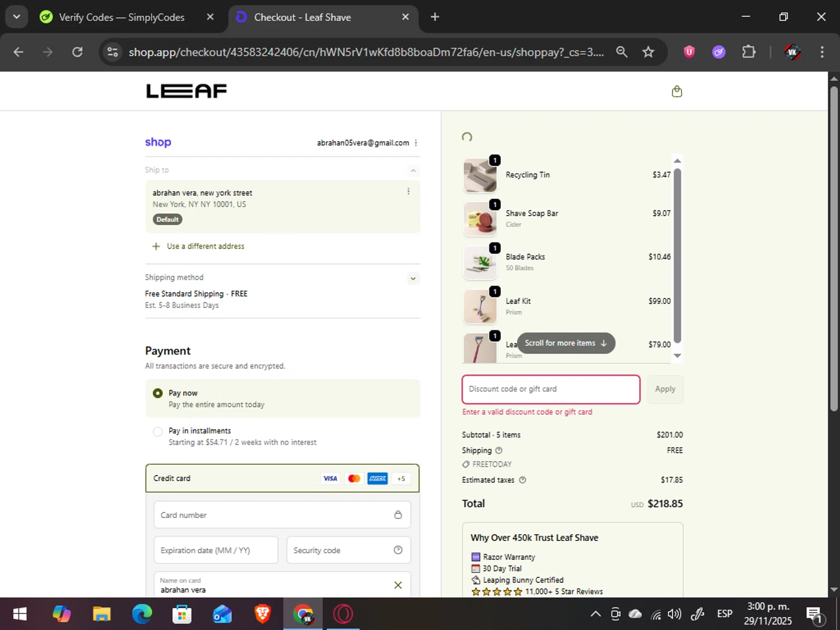The height and width of the screenshot is (630, 840).
Task: Click the shipping info help icon
Action: 498,450
